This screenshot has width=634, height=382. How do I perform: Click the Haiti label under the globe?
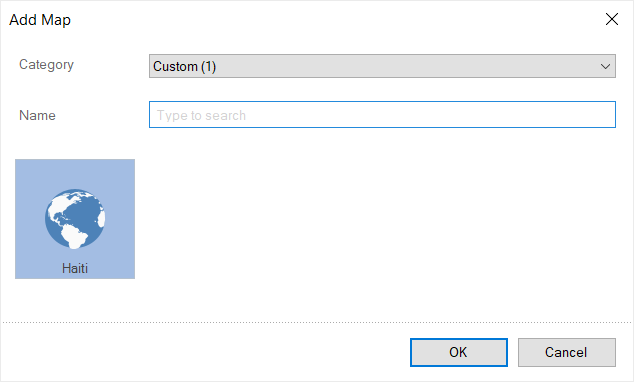pos(75,268)
